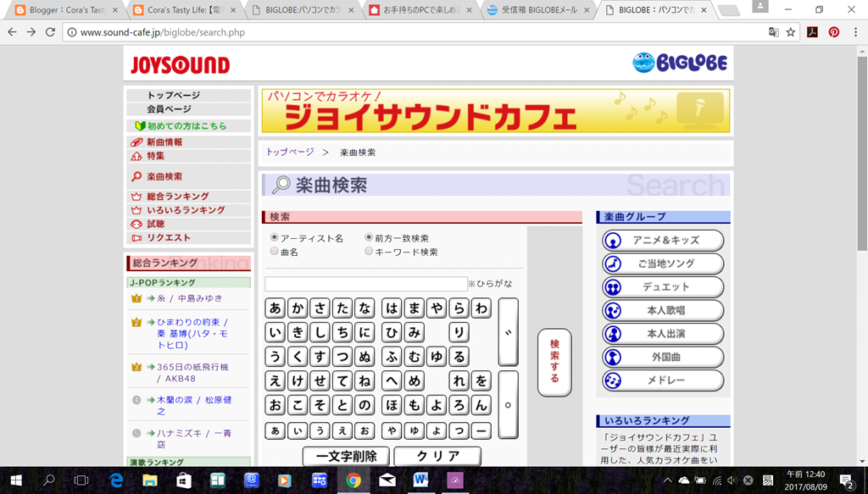868x494 pixels.
Task: Open Word from the taskbar
Action: pos(420,480)
